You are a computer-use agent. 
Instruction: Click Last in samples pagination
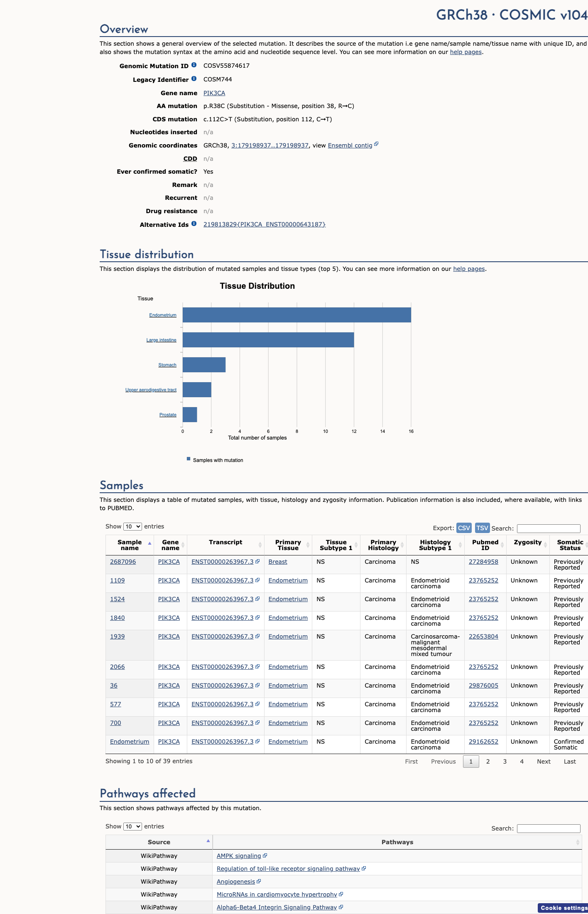[x=570, y=762]
